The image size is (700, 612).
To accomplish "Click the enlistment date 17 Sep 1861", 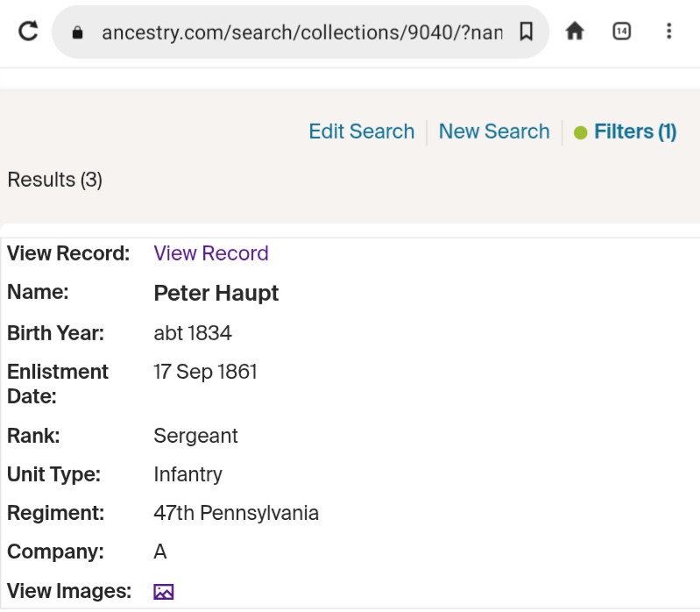I will [x=205, y=372].
